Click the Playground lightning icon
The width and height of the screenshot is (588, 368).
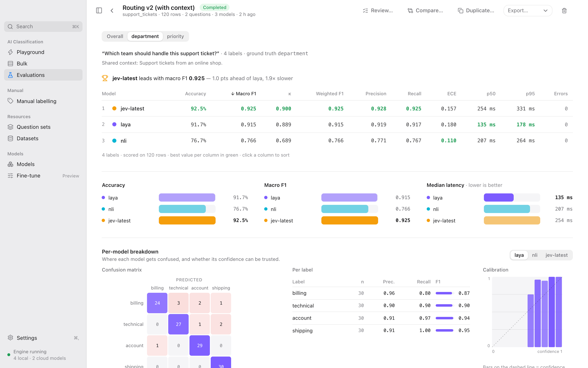(10, 52)
